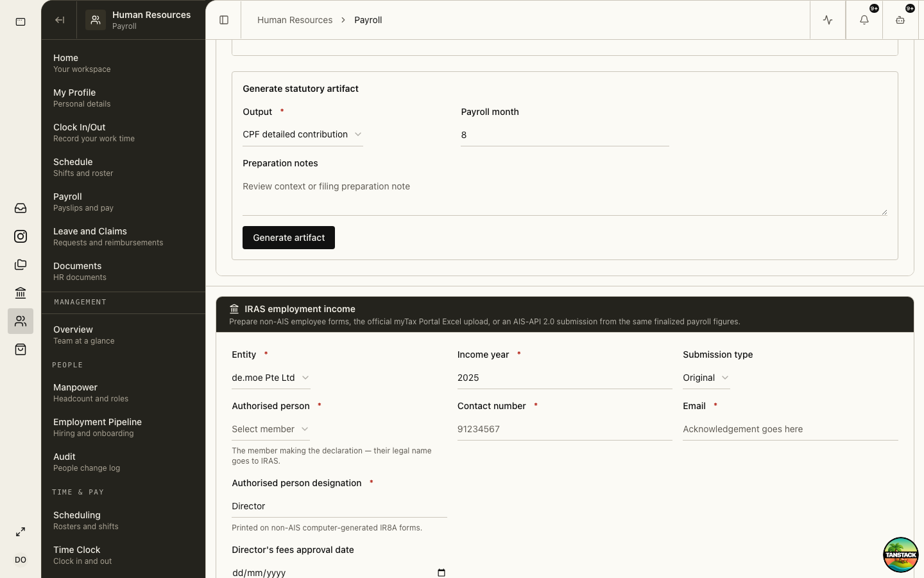Open the date picker calendar icon
This screenshot has width=924, height=578.
tap(441, 572)
